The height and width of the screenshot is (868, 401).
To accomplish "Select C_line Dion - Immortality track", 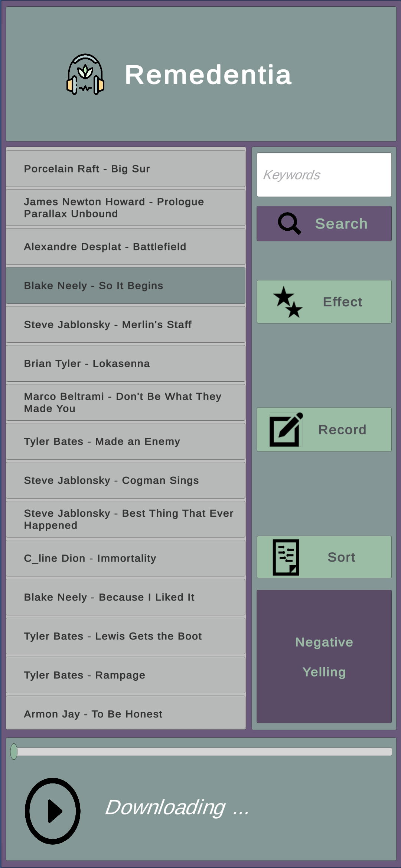I will (x=125, y=558).
